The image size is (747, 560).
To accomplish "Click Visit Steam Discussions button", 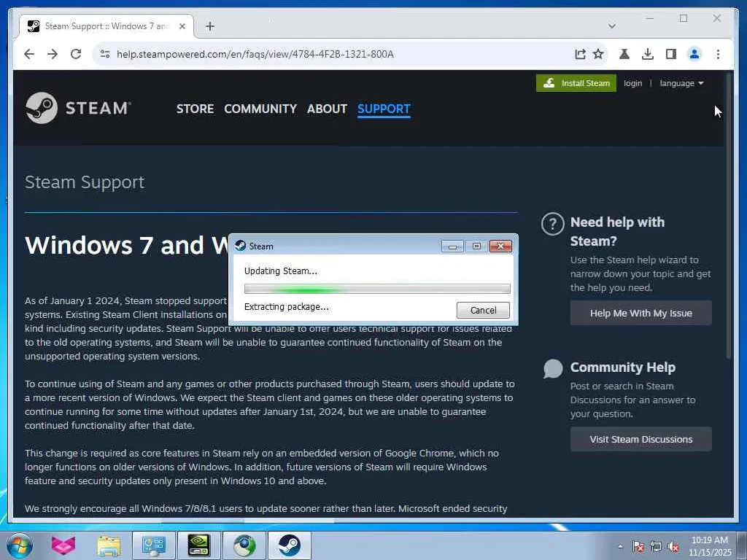I will coord(640,439).
